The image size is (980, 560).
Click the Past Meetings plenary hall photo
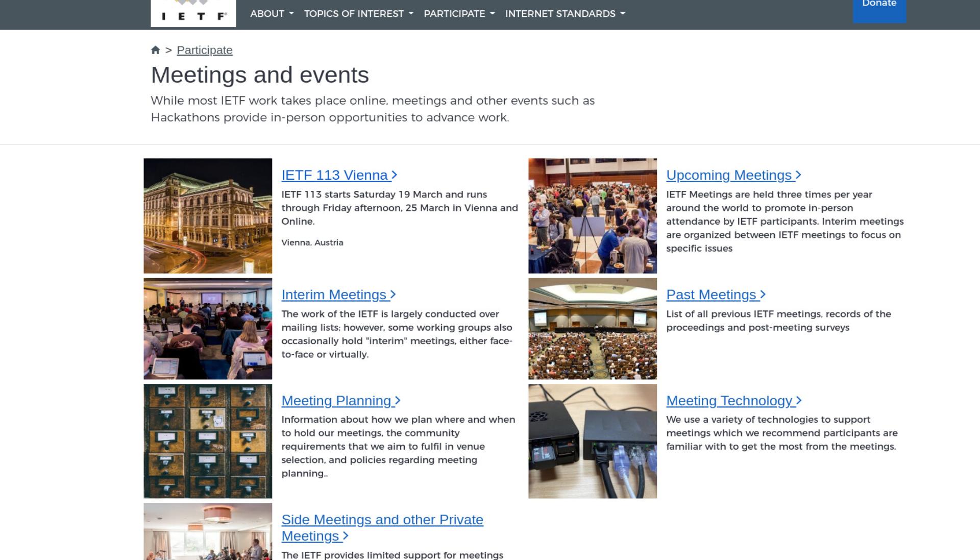593,329
